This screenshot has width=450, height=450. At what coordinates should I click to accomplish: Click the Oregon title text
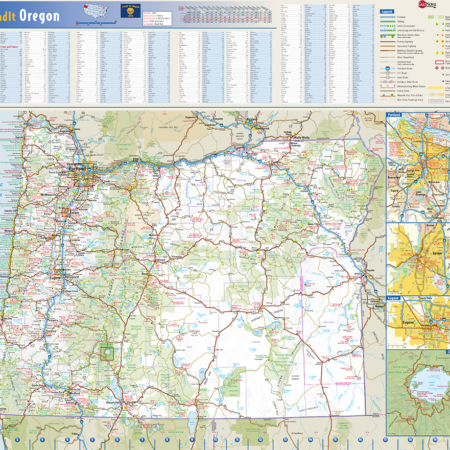(x=39, y=16)
